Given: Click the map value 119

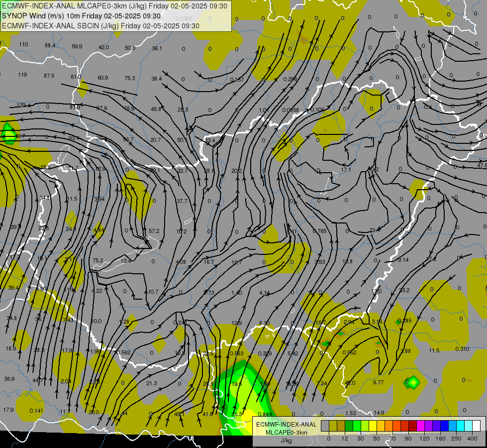Looking at the screenshot, I should pyautogui.click(x=22, y=75).
